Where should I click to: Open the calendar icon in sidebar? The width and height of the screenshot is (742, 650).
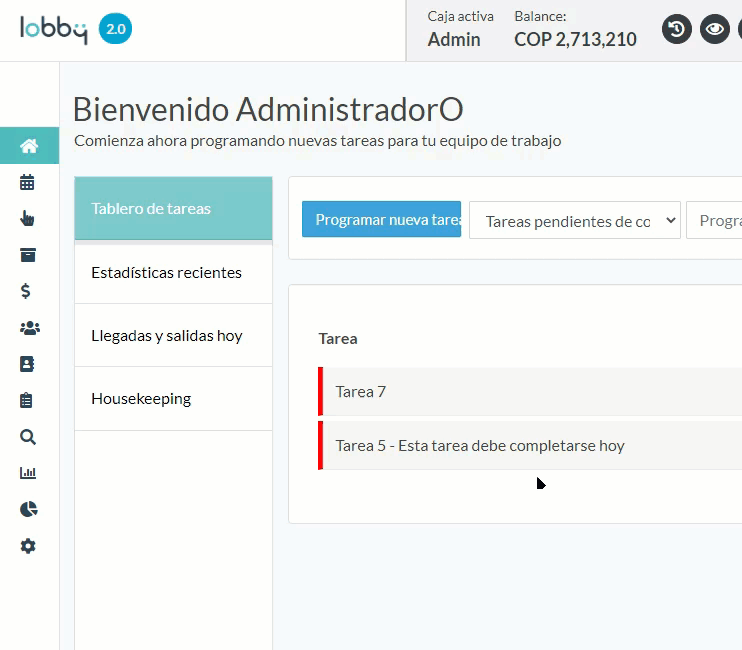pos(27,182)
